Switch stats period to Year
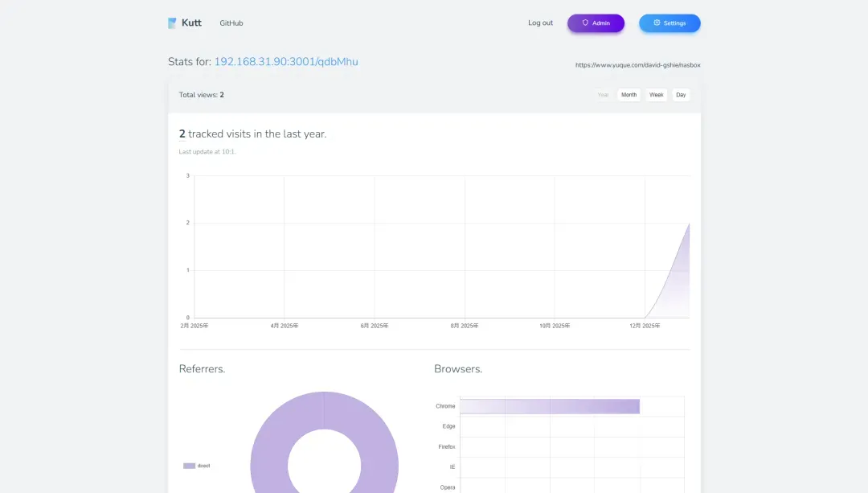 pos(603,95)
